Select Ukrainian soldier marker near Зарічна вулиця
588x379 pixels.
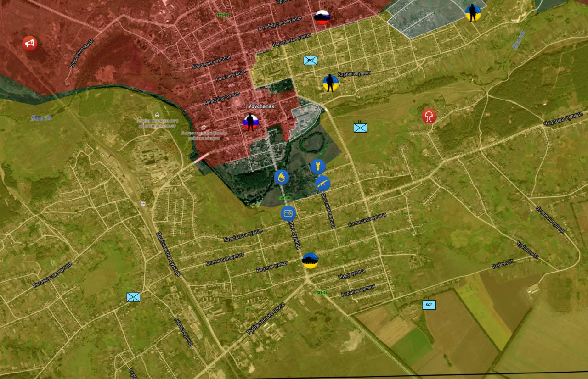[330, 83]
